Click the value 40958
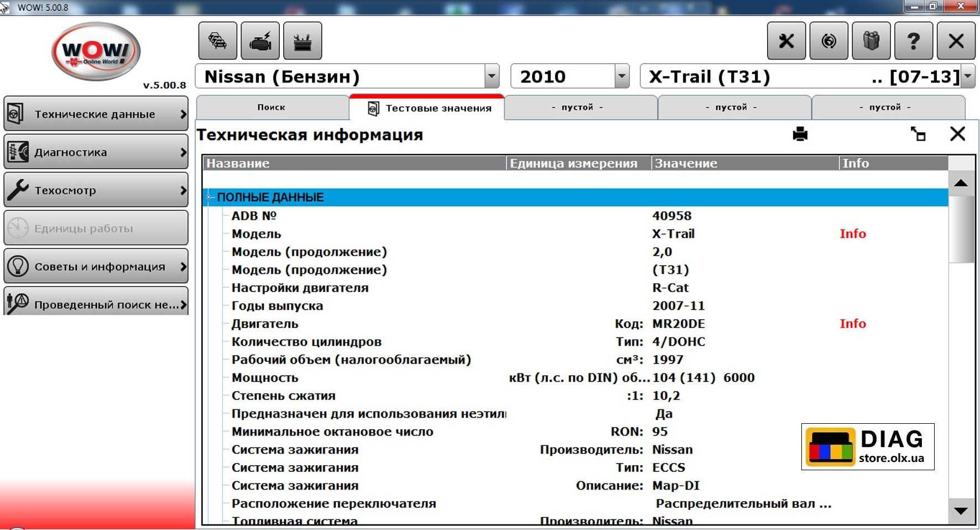 672,216
